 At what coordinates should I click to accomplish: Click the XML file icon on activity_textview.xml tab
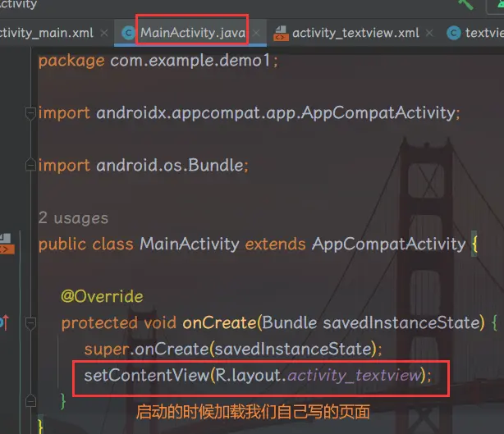pos(280,33)
